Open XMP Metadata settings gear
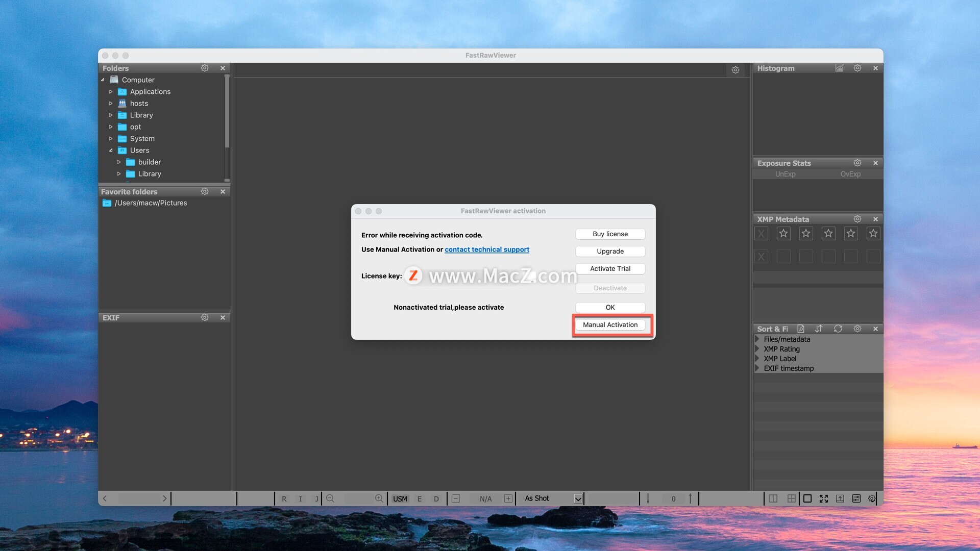This screenshot has width=980, height=551. (x=857, y=219)
